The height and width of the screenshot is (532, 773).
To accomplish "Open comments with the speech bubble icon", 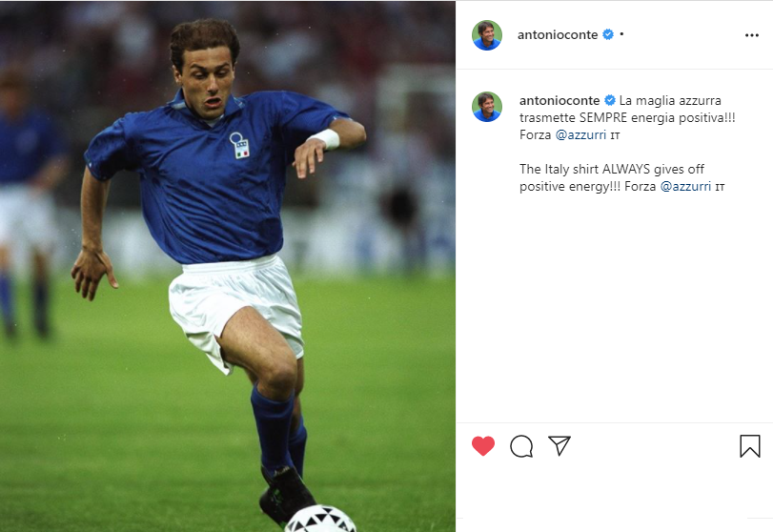I will click(x=521, y=446).
